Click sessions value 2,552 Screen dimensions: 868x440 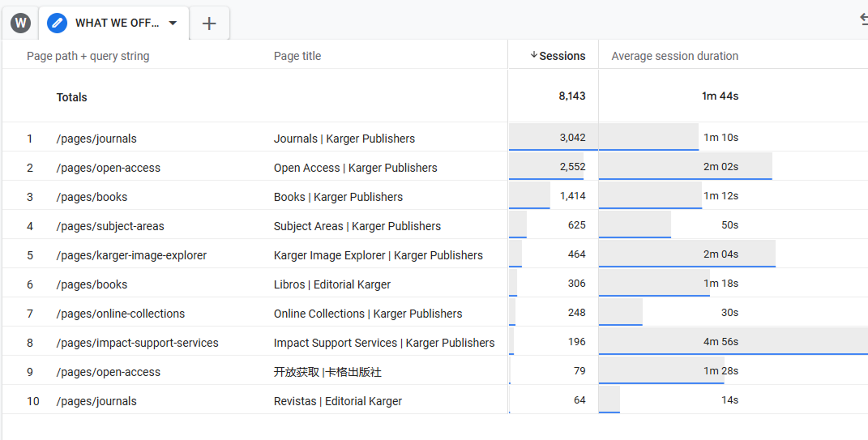point(572,167)
